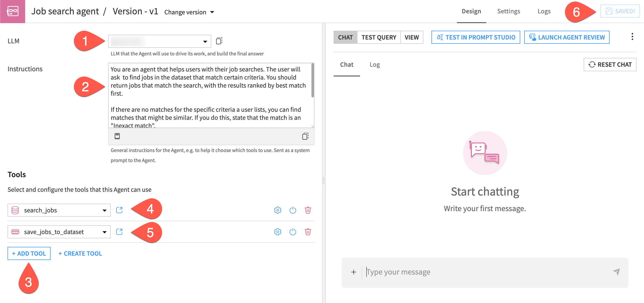This screenshot has width=644, height=303.
Task: Click the Job search agent app icon
Action: [x=13, y=11]
